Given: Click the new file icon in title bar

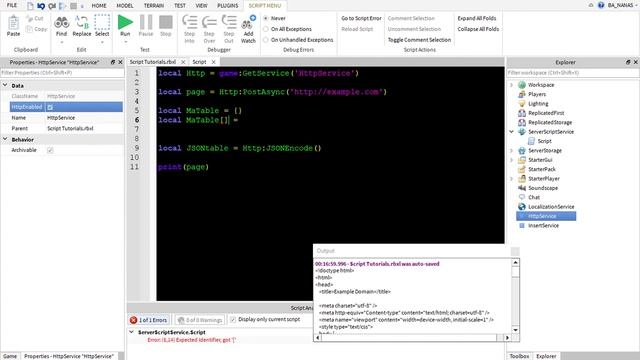Looking at the screenshot, I should pyautogui.click(x=31, y=6).
